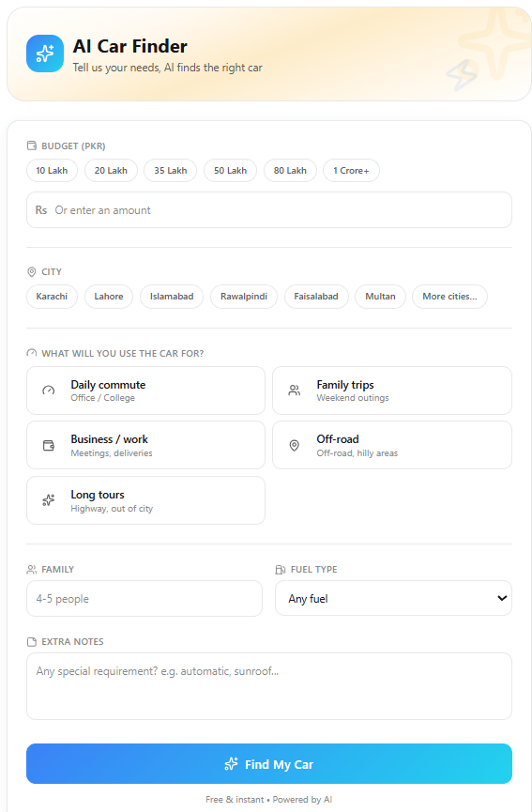Click the wallet icon beside Budget (PKR)
This screenshot has width=532, height=812.
[x=32, y=146]
